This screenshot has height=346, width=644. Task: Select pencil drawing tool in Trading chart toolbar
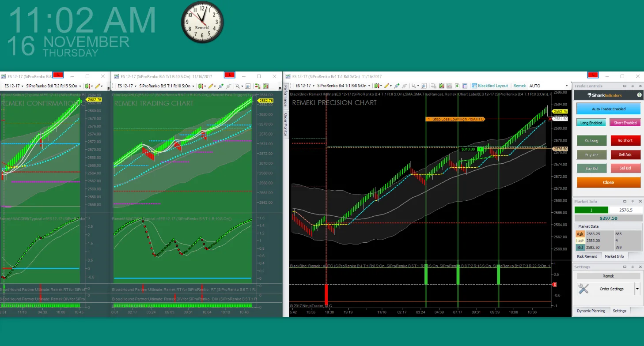[x=212, y=86]
